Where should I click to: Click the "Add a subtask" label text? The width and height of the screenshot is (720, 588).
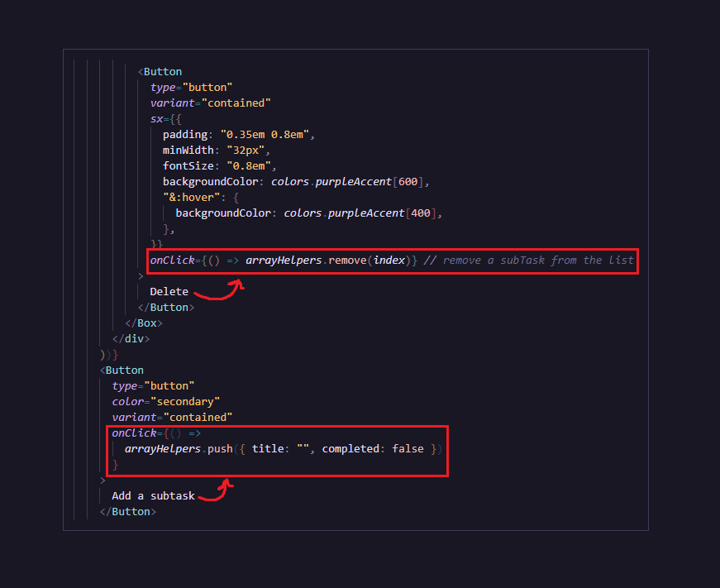coord(154,496)
